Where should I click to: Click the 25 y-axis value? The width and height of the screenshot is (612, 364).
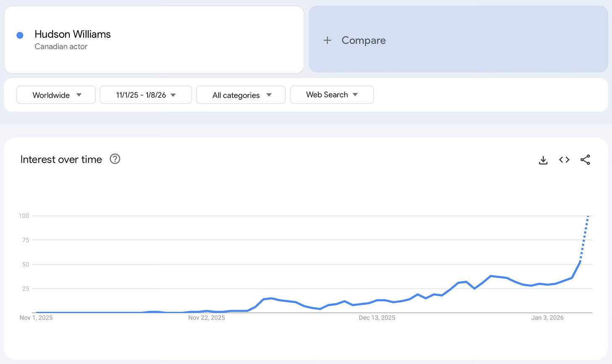[x=26, y=289]
